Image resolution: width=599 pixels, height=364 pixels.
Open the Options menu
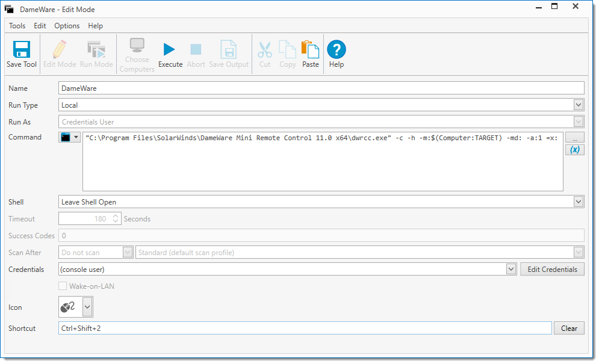tap(67, 26)
